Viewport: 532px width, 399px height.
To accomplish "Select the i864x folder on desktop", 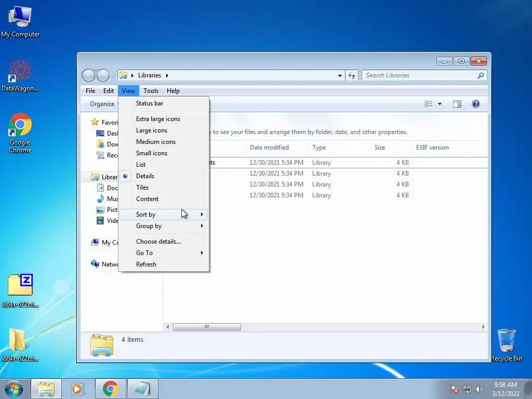I will pos(20,344).
